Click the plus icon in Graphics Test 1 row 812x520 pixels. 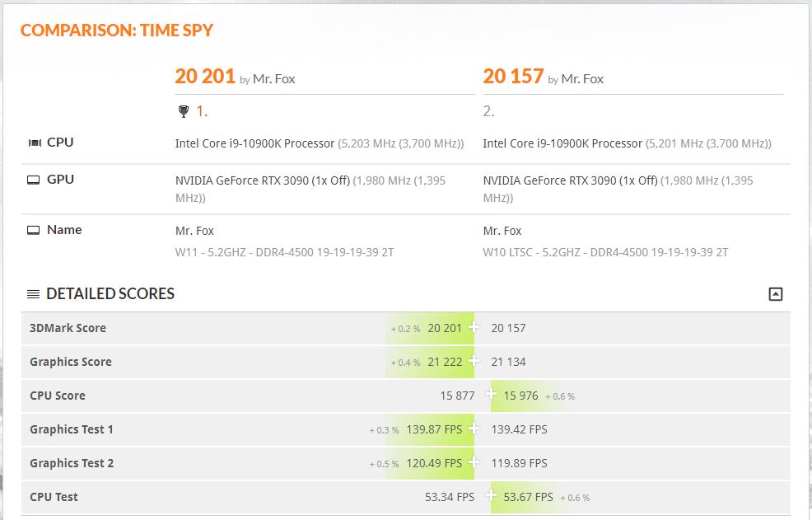point(474,429)
